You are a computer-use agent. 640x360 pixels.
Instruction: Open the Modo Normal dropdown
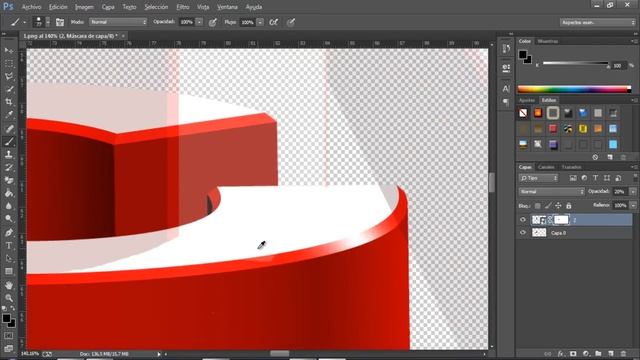[118, 22]
